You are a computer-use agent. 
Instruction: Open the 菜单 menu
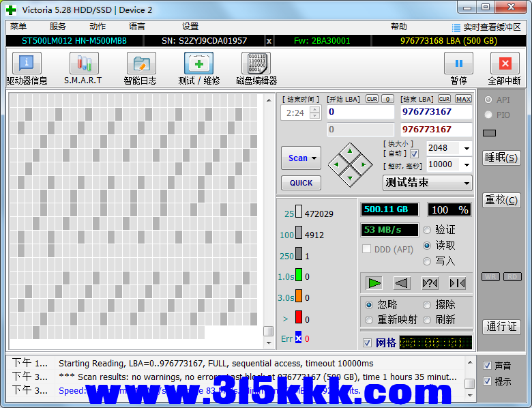click(18, 27)
